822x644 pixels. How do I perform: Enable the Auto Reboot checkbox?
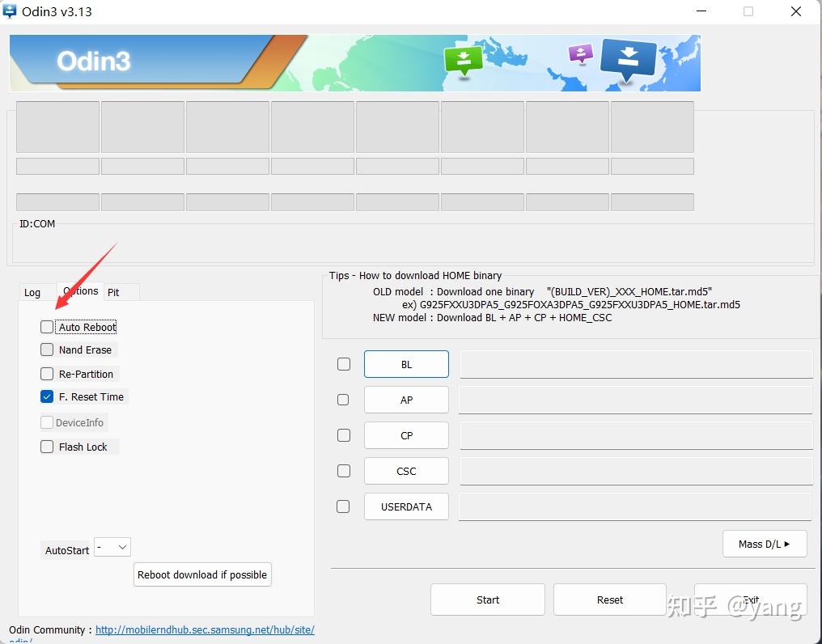pyautogui.click(x=46, y=327)
